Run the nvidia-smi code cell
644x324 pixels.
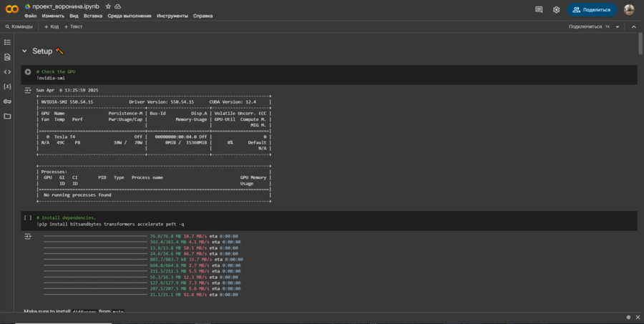pos(28,72)
